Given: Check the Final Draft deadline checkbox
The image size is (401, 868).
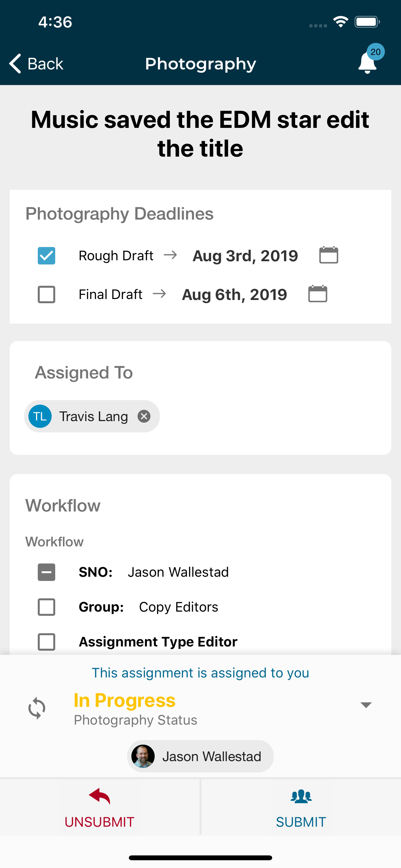Looking at the screenshot, I should tap(46, 294).
